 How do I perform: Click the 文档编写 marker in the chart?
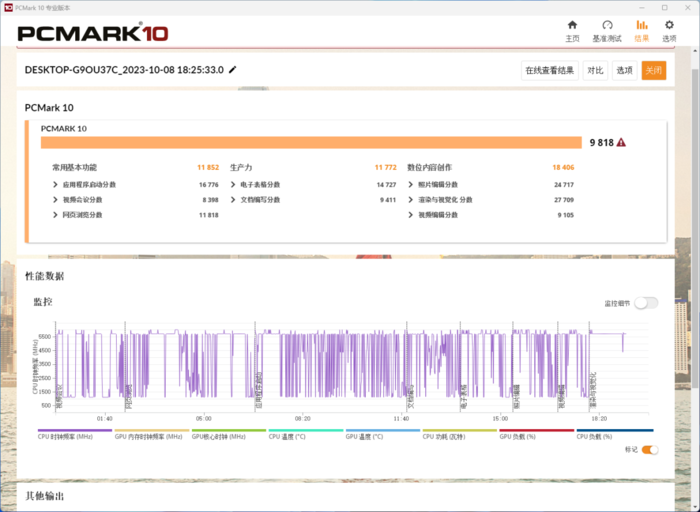click(411, 397)
